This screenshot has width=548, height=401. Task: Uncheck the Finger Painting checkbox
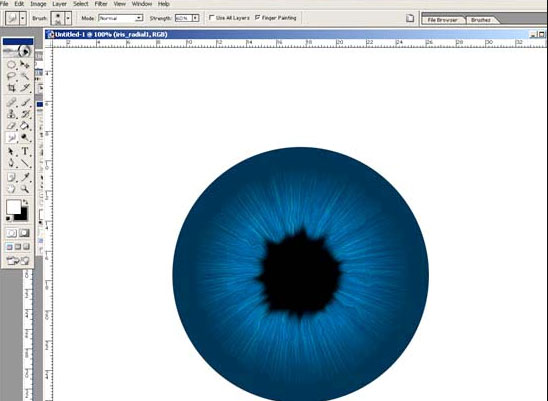tap(258, 17)
